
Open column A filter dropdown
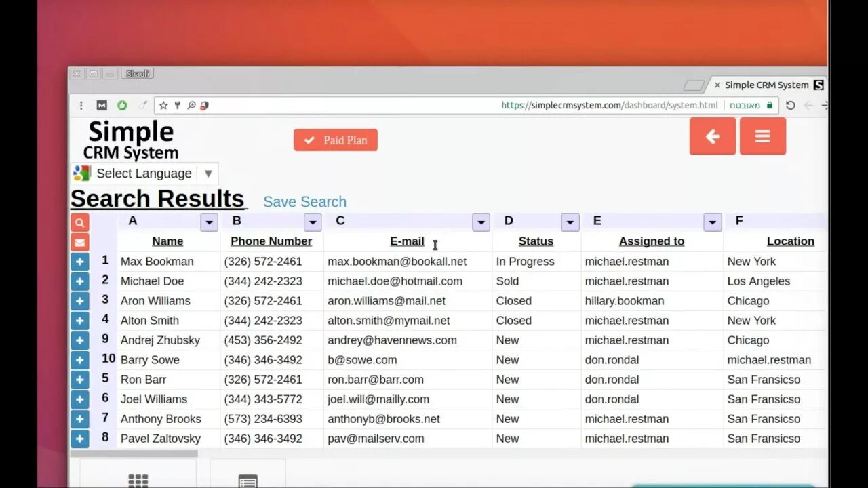tap(209, 222)
